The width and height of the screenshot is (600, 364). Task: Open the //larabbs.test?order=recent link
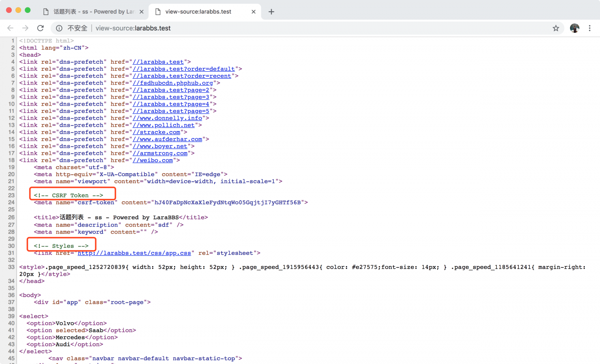[x=182, y=76]
